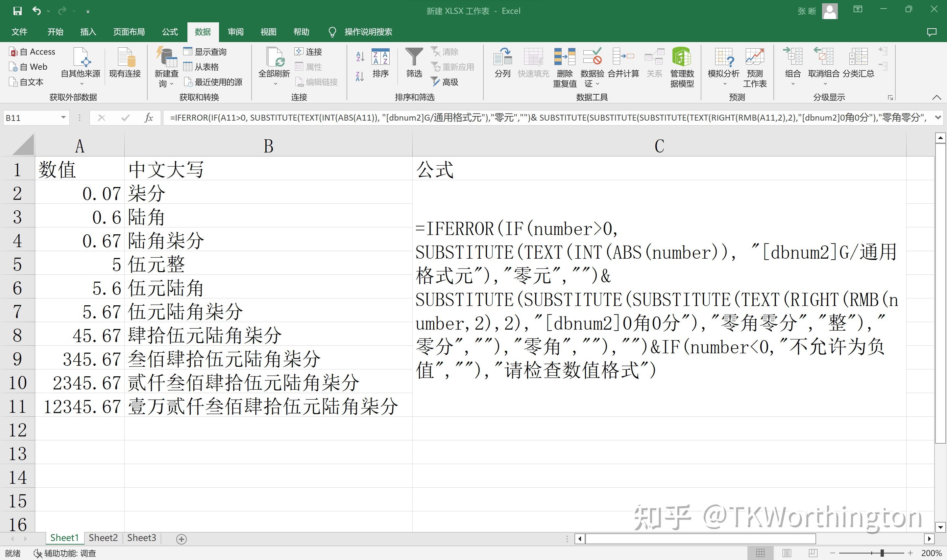Open outline (分级显示) dialog launcher
947x560 pixels.
pos(890,98)
